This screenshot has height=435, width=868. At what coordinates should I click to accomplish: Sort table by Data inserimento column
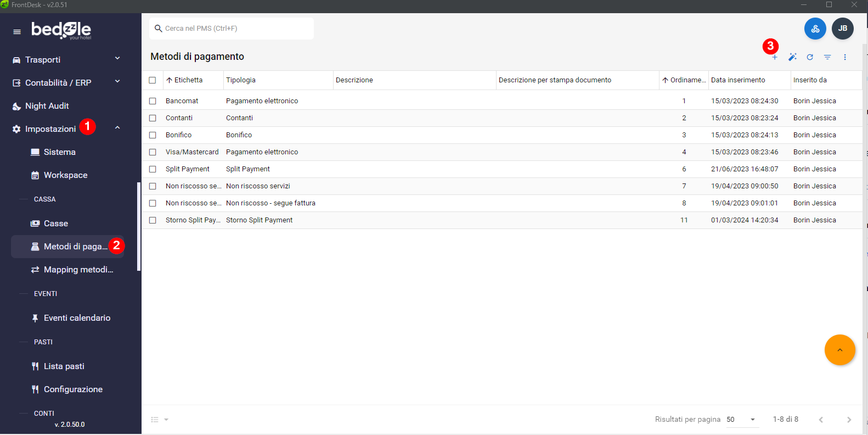tap(738, 80)
